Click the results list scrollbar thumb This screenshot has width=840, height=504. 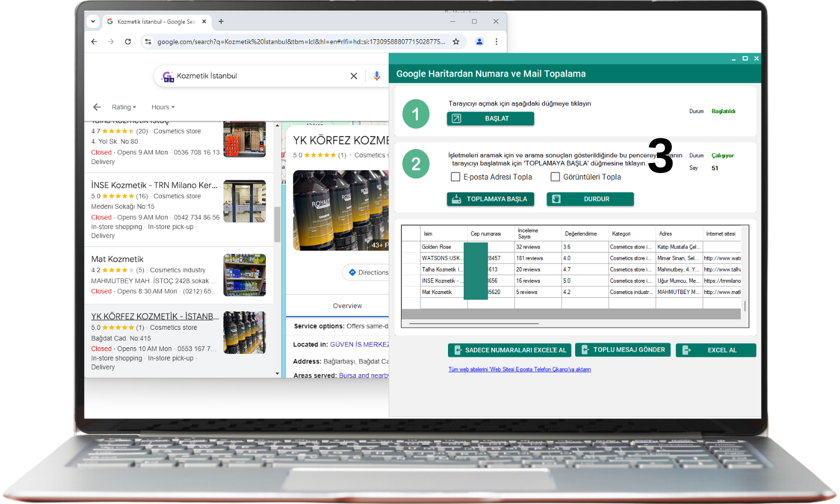click(x=277, y=224)
